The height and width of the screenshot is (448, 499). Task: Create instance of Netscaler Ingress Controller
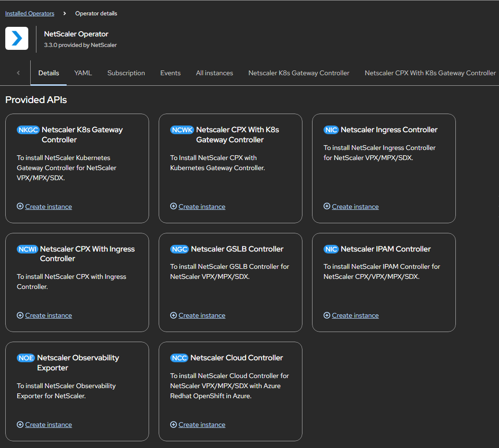(355, 207)
